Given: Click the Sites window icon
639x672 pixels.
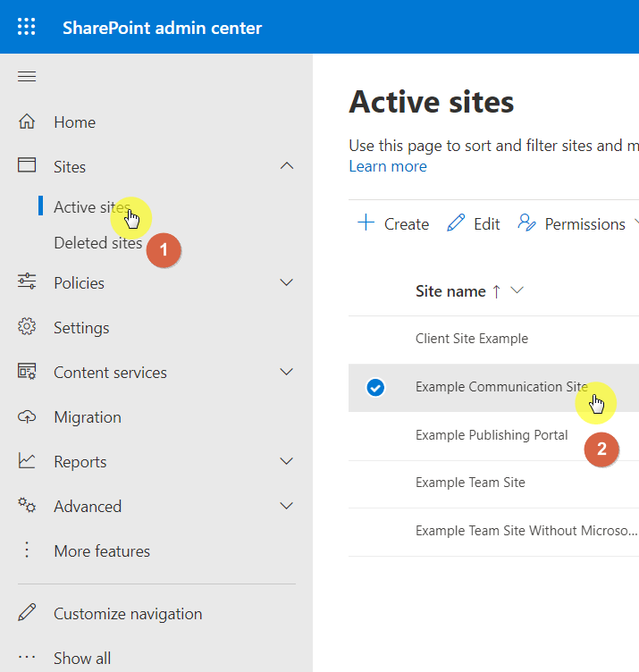Looking at the screenshot, I should pos(27,165).
